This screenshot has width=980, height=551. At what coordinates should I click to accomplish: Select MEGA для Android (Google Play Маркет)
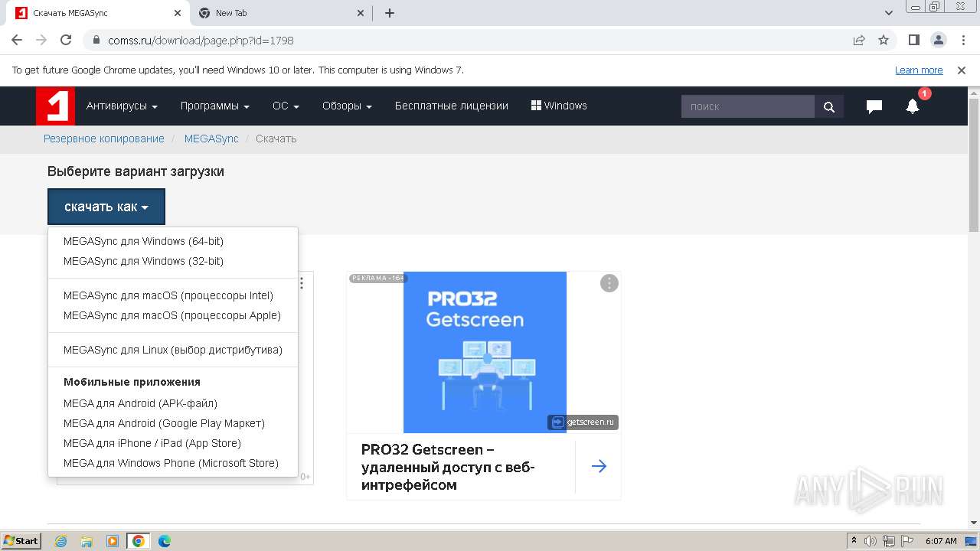pyautogui.click(x=164, y=423)
